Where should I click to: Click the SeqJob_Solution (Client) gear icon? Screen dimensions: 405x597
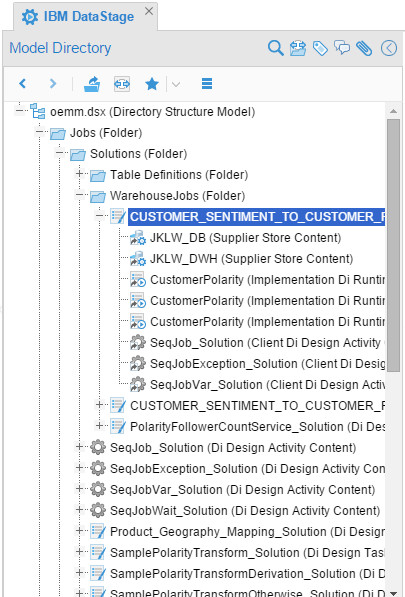138,342
